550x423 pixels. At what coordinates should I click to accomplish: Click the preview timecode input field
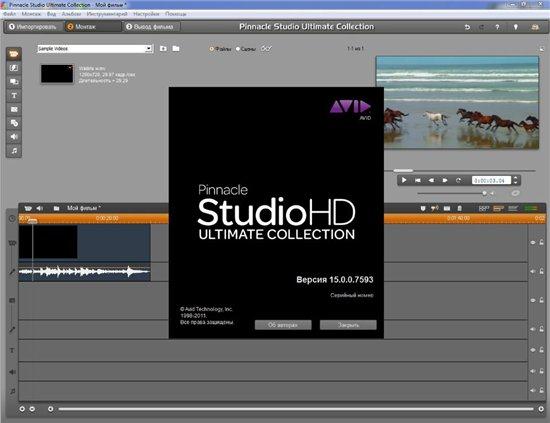(x=491, y=180)
